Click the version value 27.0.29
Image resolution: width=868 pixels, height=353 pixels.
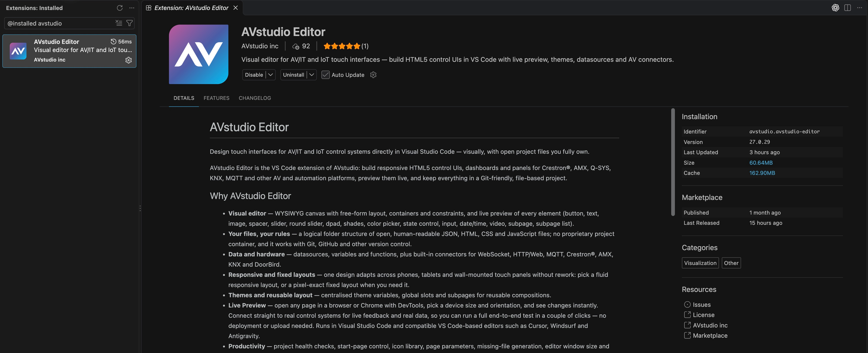tap(759, 142)
